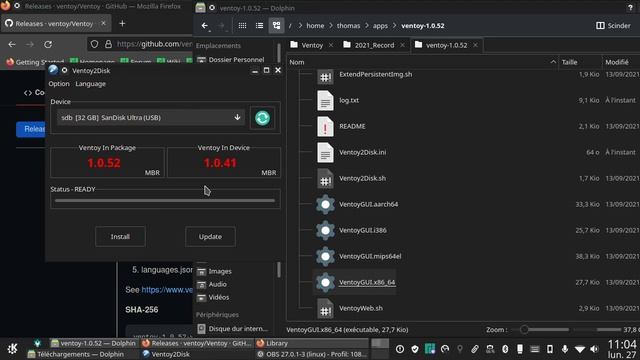
Task: Select the Ventoy2Disk.sh script icon
Action: (325, 178)
